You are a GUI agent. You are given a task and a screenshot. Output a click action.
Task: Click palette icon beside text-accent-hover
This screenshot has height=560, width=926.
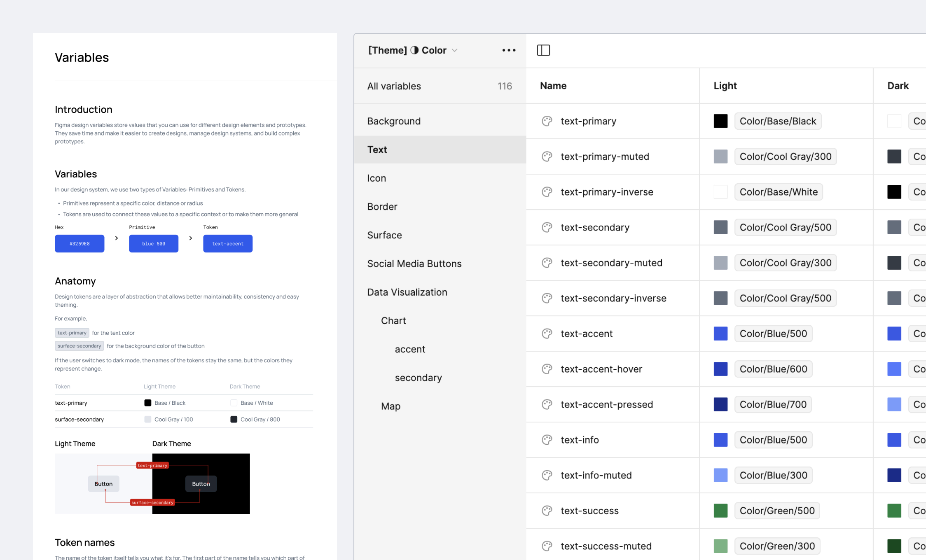(x=547, y=369)
